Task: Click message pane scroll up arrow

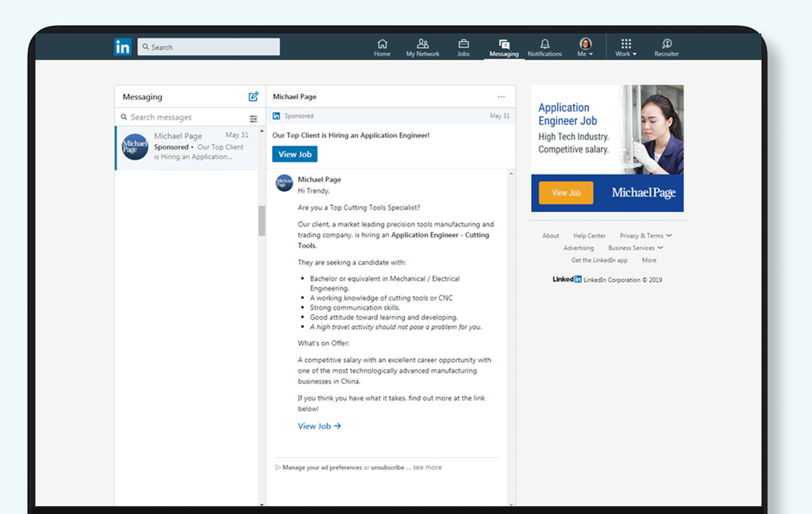Action: click(511, 174)
